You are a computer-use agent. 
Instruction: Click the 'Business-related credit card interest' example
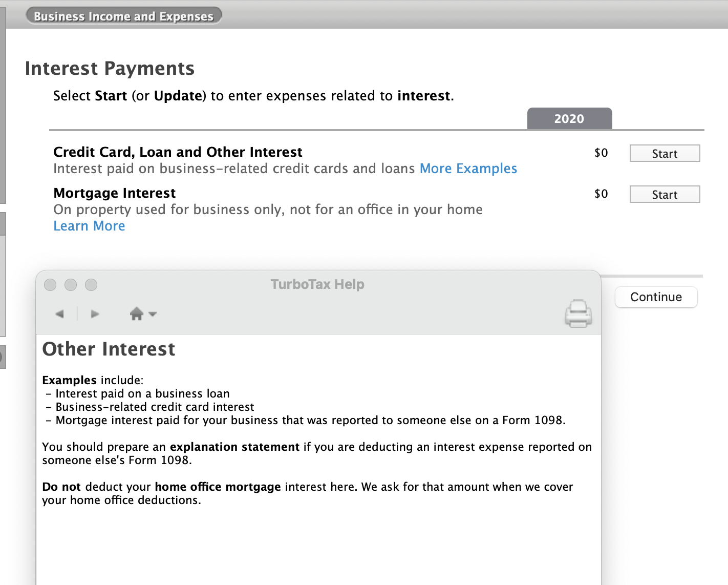click(x=155, y=407)
